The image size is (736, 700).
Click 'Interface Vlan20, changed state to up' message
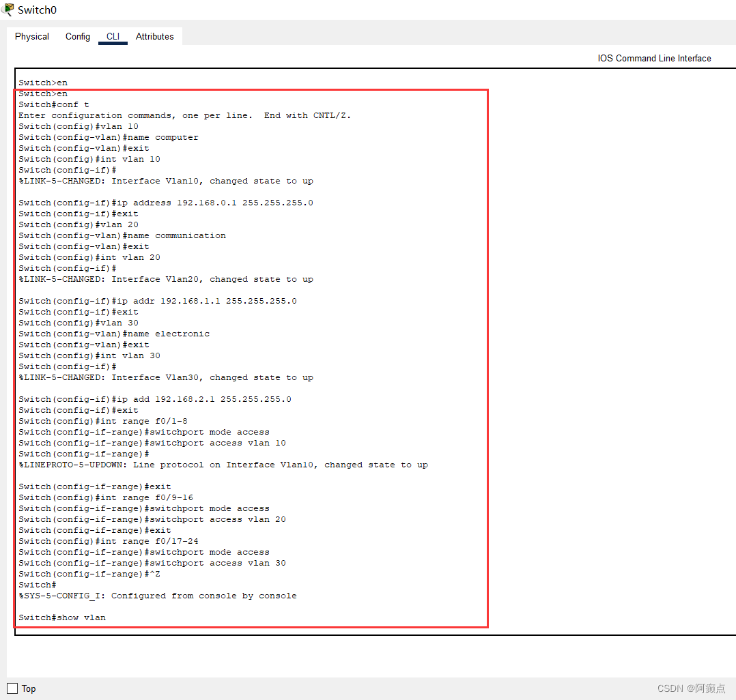(x=166, y=279)
